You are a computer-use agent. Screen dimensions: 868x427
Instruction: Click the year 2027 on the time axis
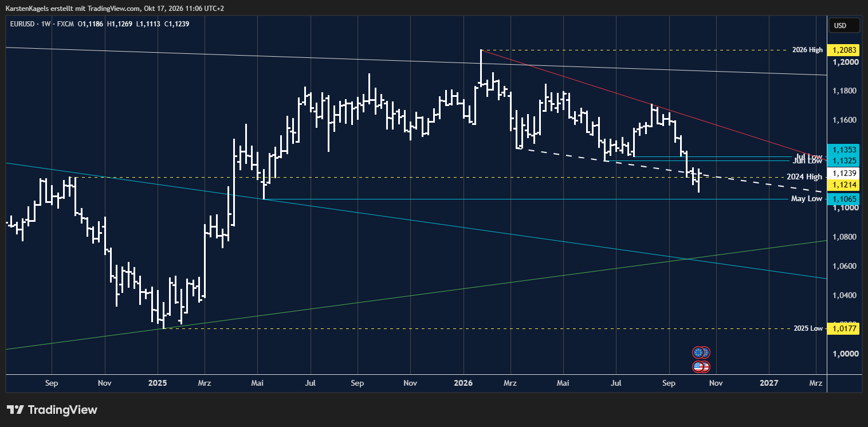coord(769,382)
